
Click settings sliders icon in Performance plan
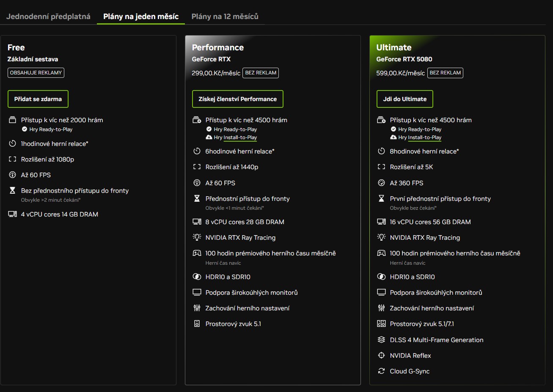coord(197,308)
